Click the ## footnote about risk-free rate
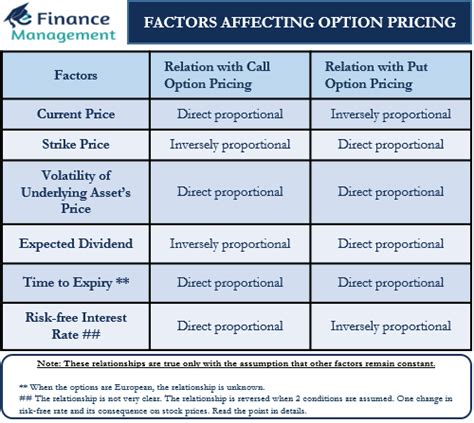Screen dimensions: 474x423 pyautogui.click(x=236, y=405)
